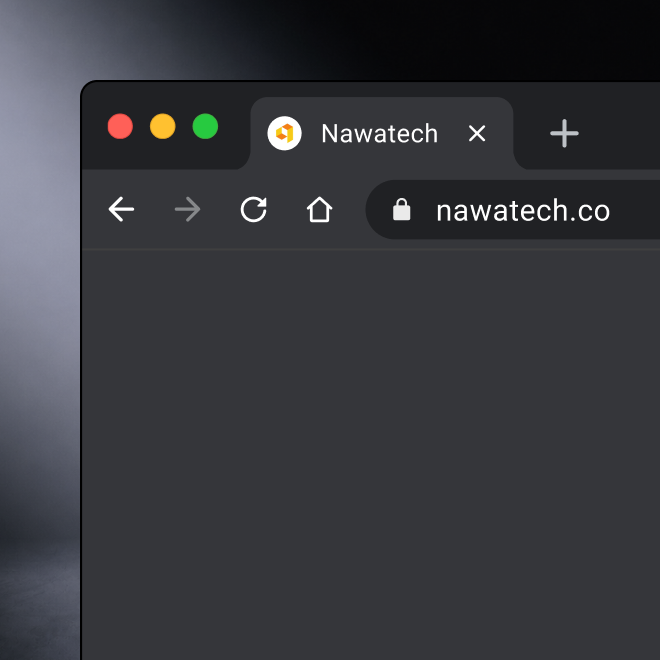
Task: View site security info via the padlock
Action: [402, 209]
